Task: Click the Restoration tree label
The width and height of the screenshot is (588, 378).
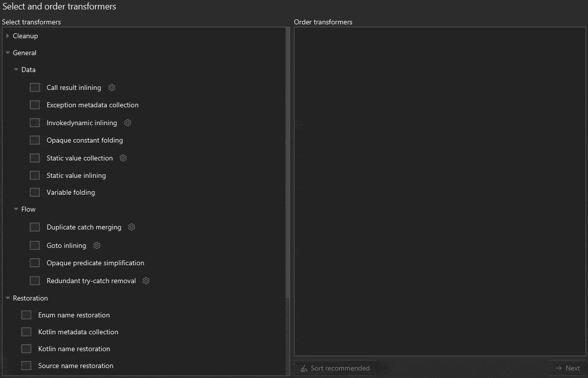Action: click(x=30, y=298)
